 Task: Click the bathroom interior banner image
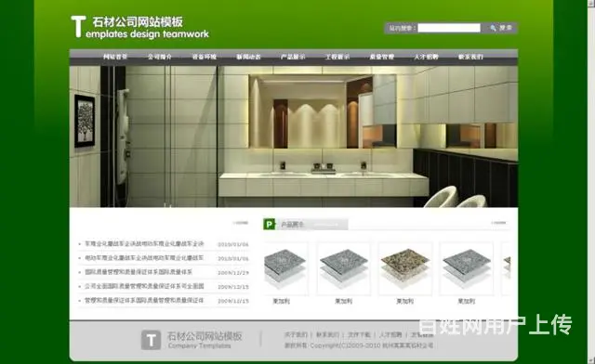coord(294,136)
